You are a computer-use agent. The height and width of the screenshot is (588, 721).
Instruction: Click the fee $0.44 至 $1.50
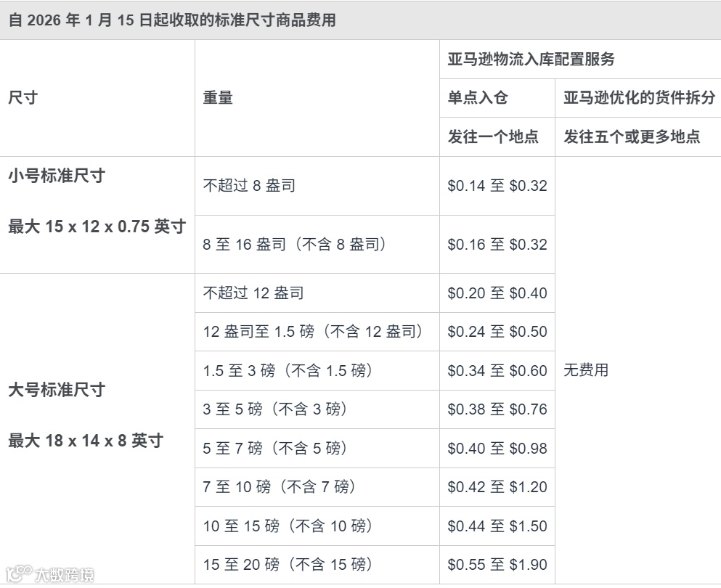[x=497, y=526]
